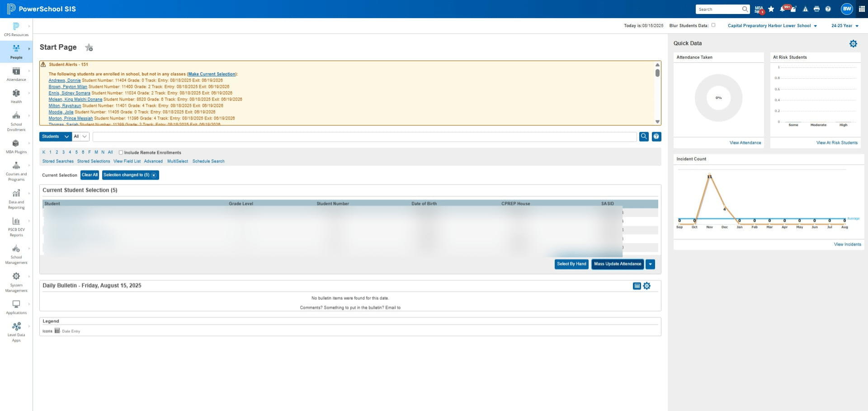Open the apps grid icon in header
868x411 pixels.
862,9
